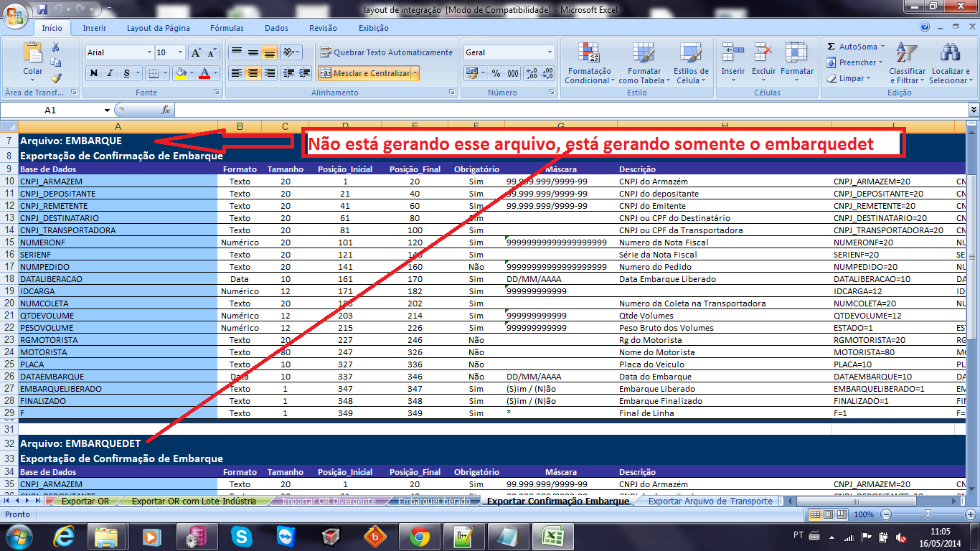This screenshot has height=551, width=980.
Task: Select the Dados ribbon tab
Action: point(276,28)
